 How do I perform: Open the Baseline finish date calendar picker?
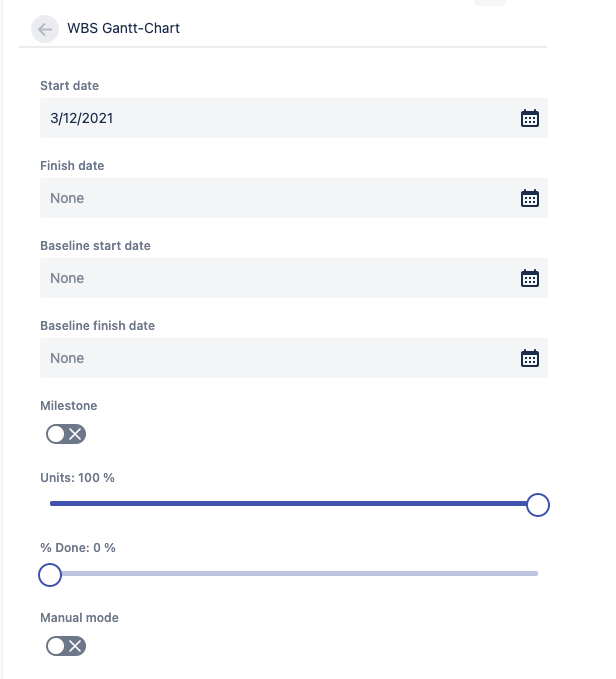(530, 358)
